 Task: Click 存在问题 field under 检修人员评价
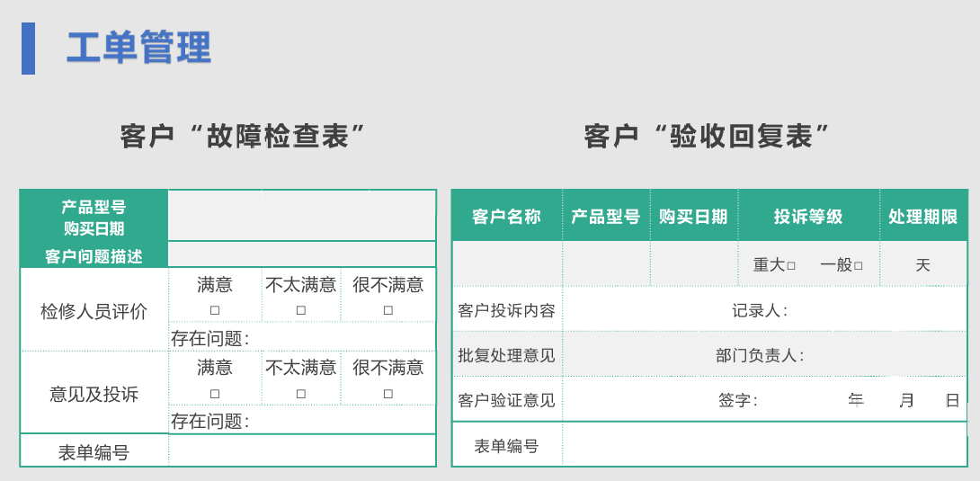coord(302,338)
